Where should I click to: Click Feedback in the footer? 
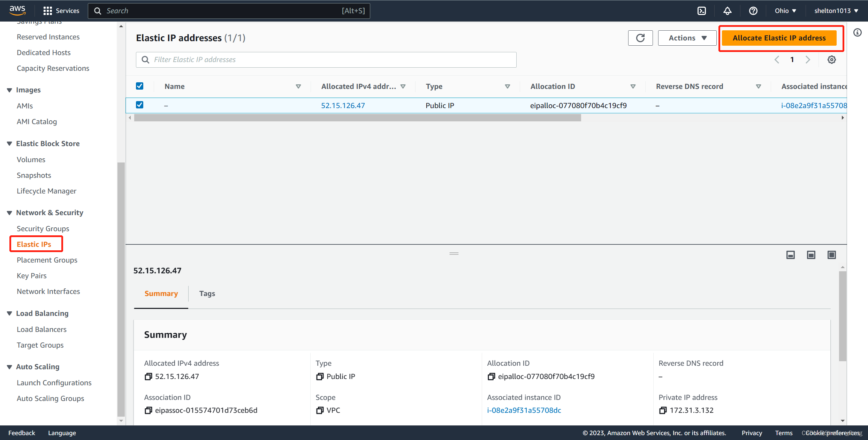tap(22, 433)
